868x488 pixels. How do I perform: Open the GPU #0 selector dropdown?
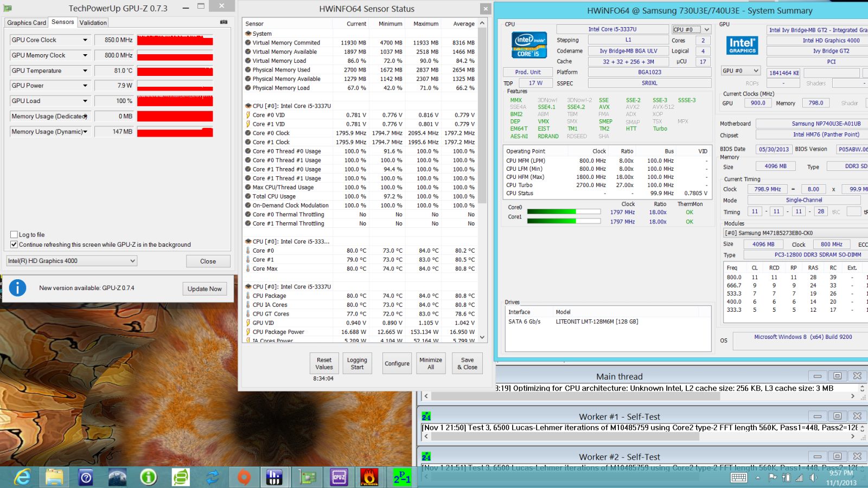[x=740, y=71]
